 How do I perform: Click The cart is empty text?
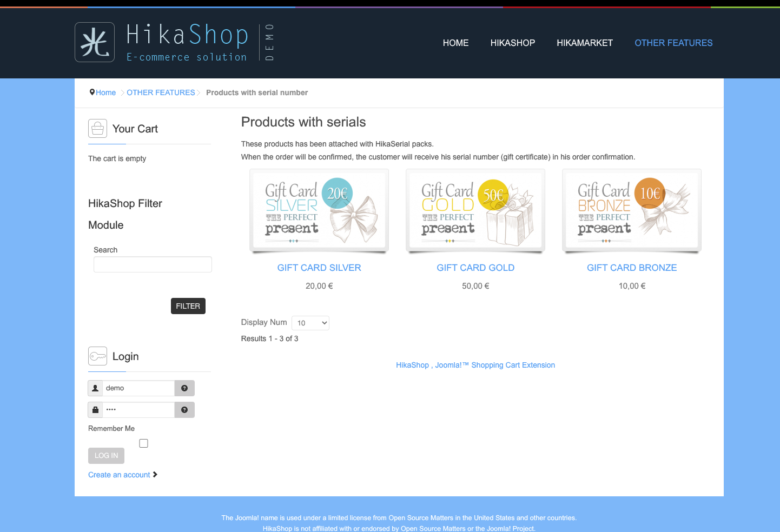pyautogui.click(x=117, y=158)
